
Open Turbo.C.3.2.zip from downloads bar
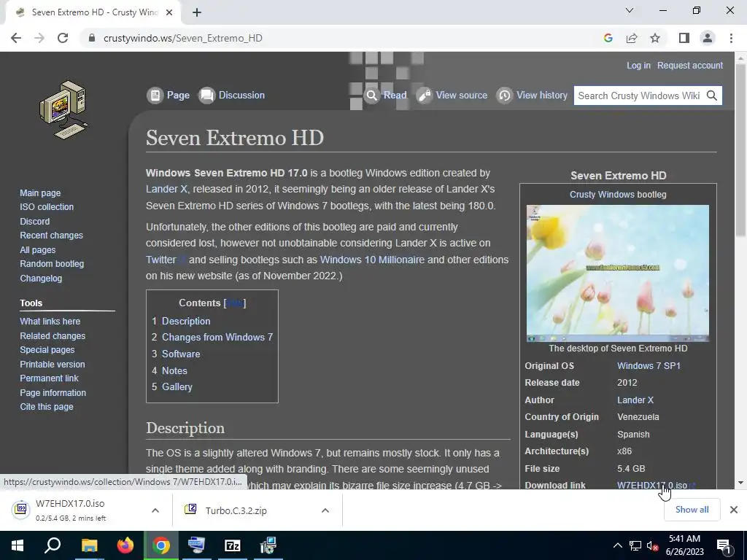pyautogui.click(x=236, y=510)
